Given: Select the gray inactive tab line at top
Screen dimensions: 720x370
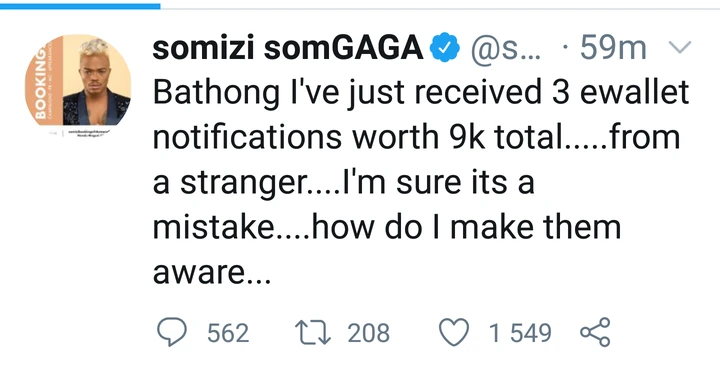Looking at the screenshot, I should 440,8.
